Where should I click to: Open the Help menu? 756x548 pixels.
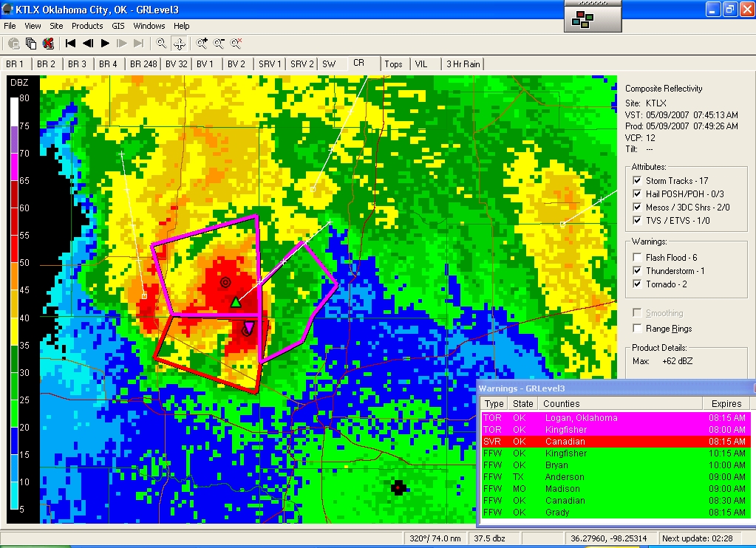click(182, 26)
